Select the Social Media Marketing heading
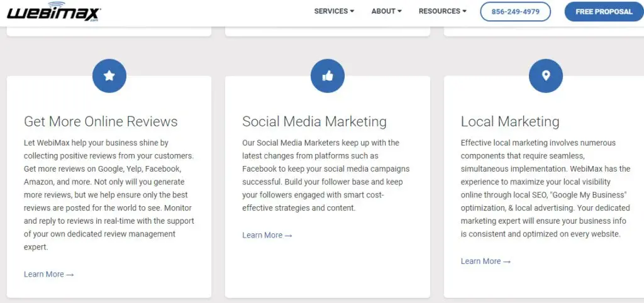644x303 pixels. pos(314,121)
